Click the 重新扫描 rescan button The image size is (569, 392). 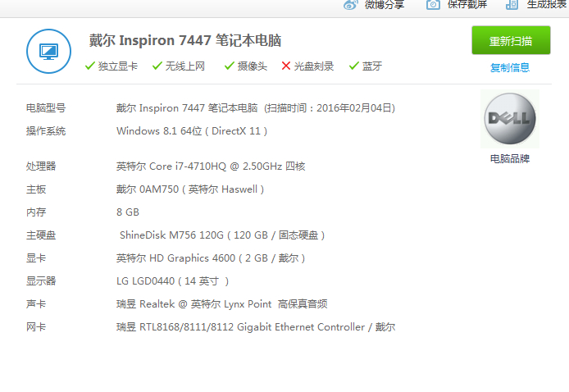pos(511,40)
